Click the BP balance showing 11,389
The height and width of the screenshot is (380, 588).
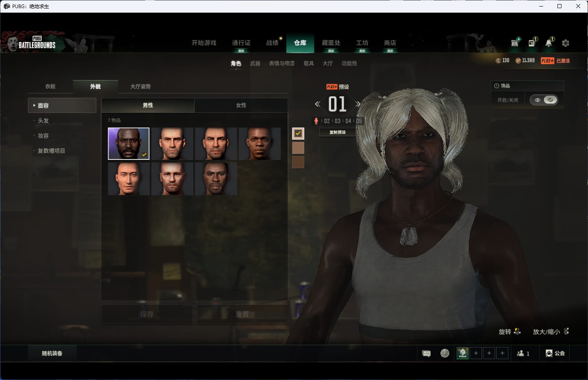tap(525, 60)
